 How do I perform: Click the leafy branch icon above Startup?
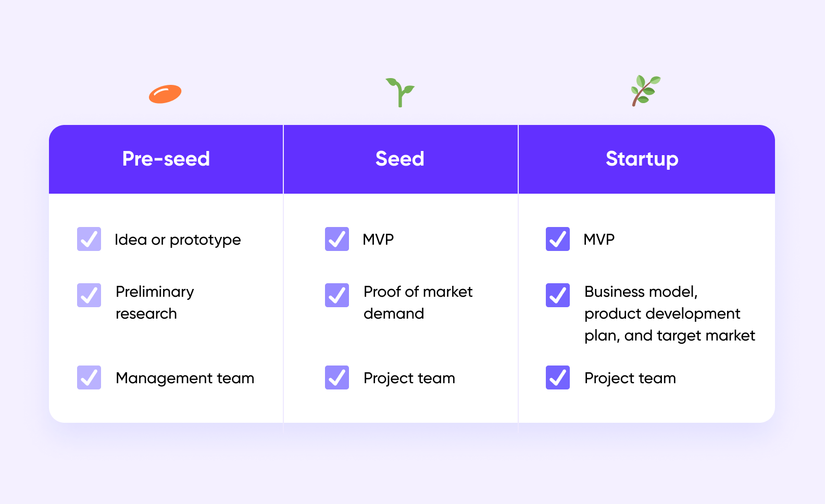[646, 91]
